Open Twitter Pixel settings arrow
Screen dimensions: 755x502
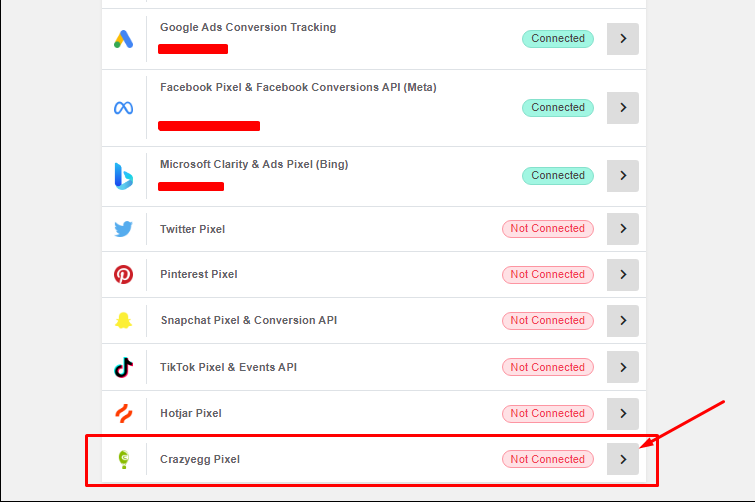pyautogui.click(x=623, y=229)
